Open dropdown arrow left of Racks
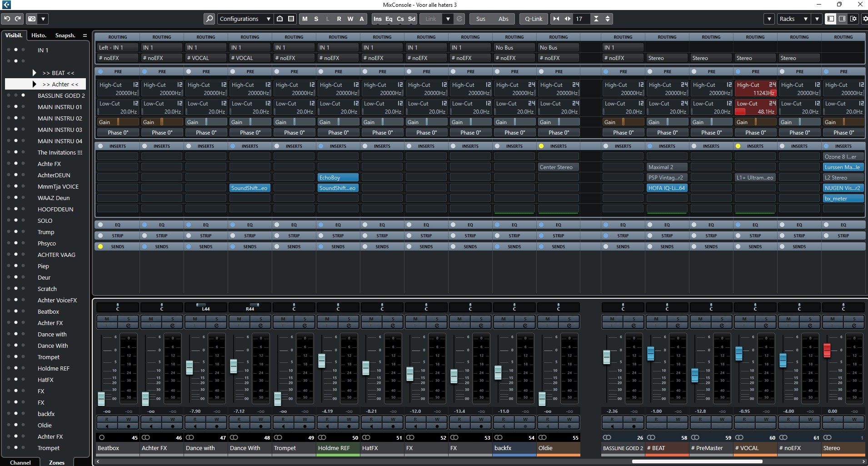868x466 pixels. 769,19
